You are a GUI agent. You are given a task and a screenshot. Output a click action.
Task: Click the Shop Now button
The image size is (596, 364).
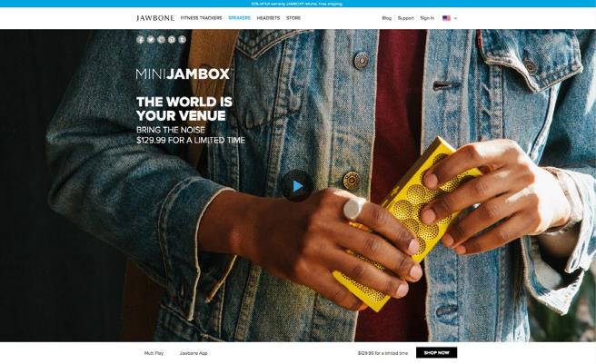(x=436, y=352)
